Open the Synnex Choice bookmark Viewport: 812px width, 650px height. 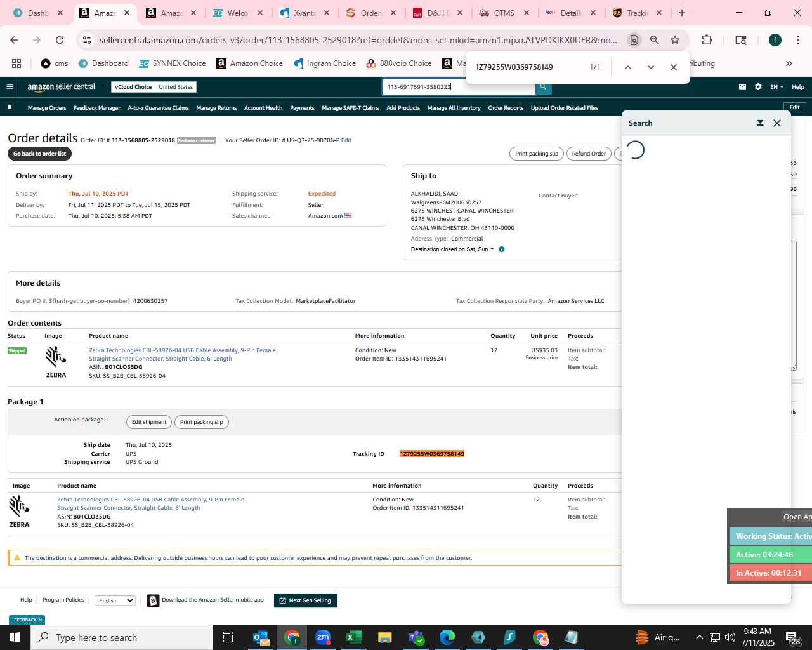point(172,63)
